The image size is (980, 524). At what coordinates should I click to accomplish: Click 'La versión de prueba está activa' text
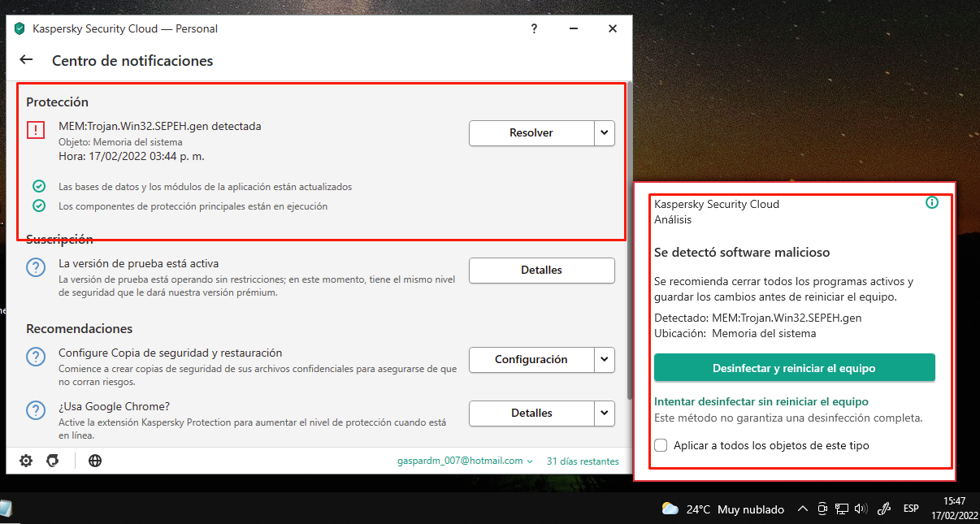point(138,263)
